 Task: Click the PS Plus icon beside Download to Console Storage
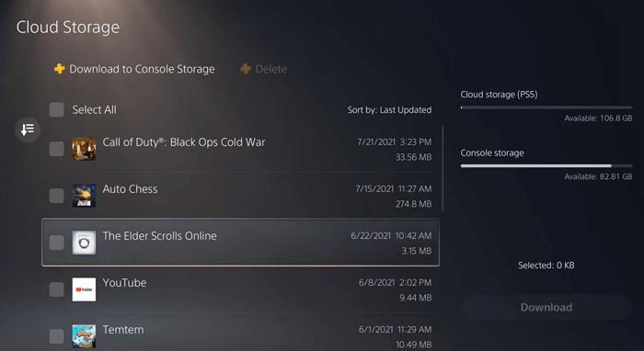point(60,69)
